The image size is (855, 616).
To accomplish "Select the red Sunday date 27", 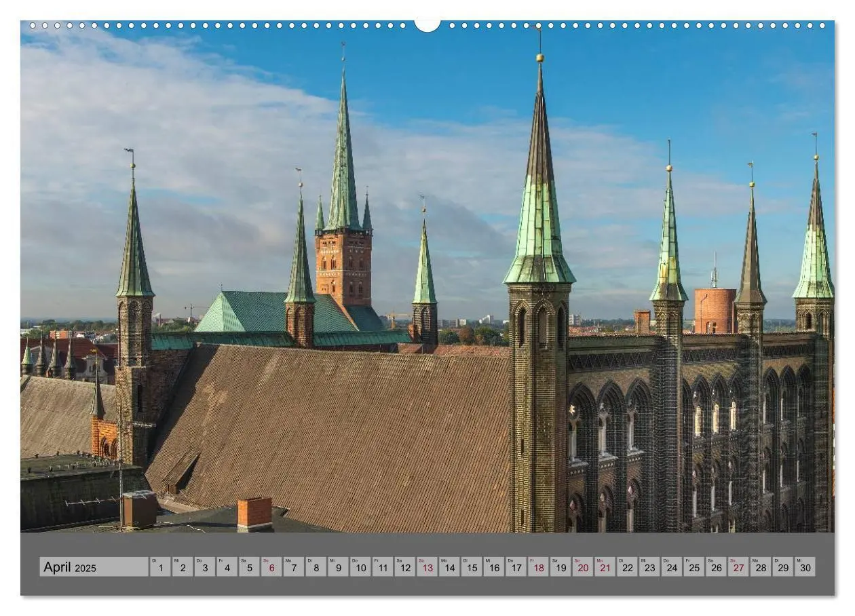I will click(738, 567).
